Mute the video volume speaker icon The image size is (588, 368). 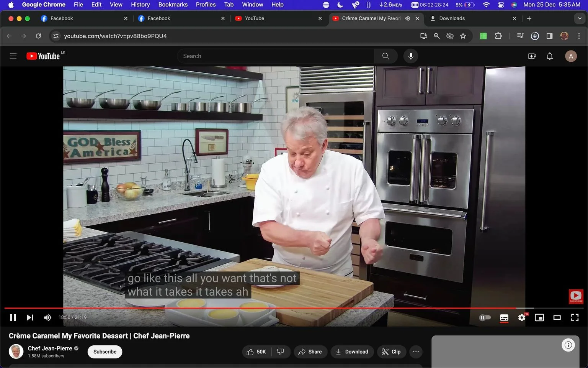pyautogui.click(x=47, y=317)
